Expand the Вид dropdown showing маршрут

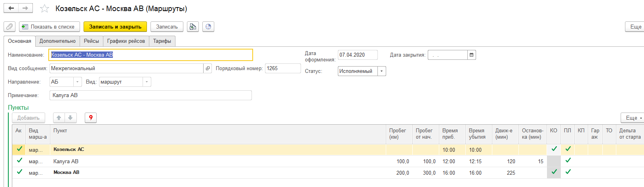tap(147, 82)
